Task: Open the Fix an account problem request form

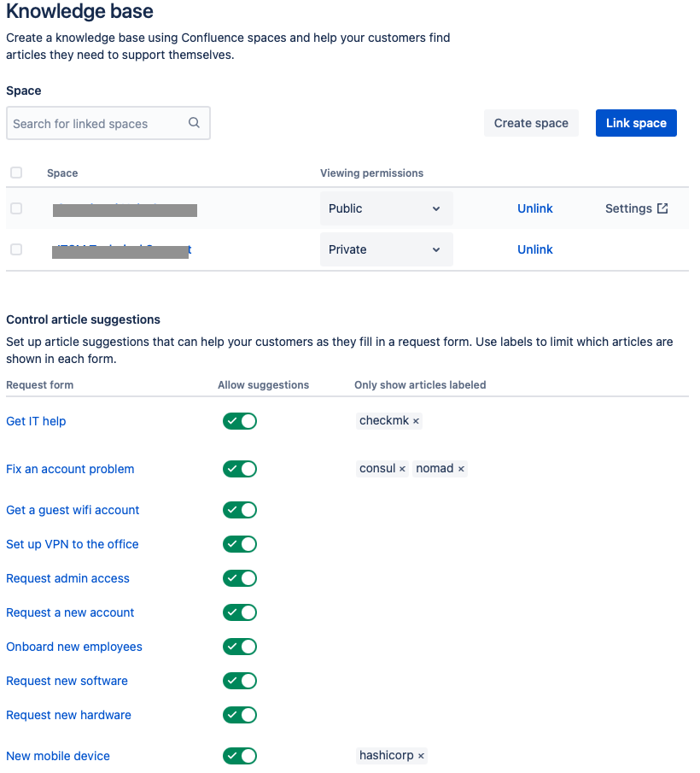Action: tap(69, 469)
